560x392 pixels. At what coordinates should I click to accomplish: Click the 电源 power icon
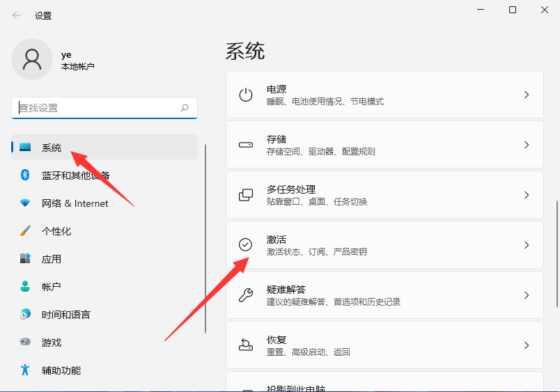click(246, 95)
